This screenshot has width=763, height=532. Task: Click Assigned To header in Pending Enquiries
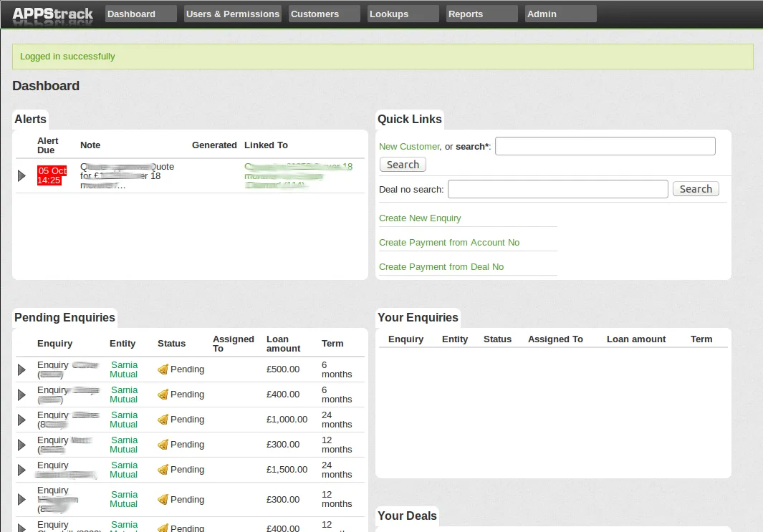click(x=233, y=344)
